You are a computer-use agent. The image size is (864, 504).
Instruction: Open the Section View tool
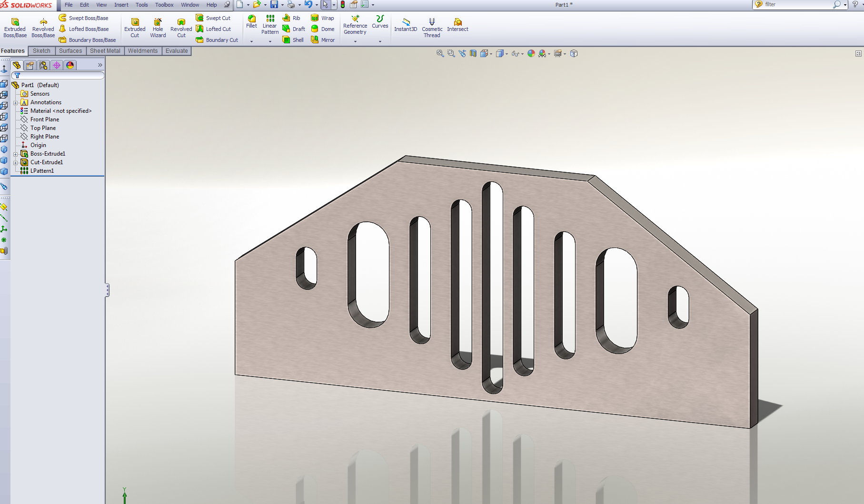[473, 53]
